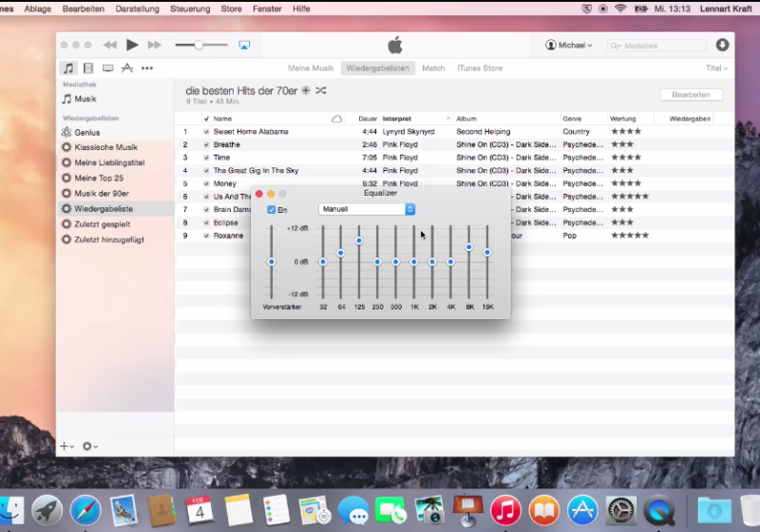Switch to Apps library icon
Image resolution: width=760 pixels, height=532 pixels.
127,68
